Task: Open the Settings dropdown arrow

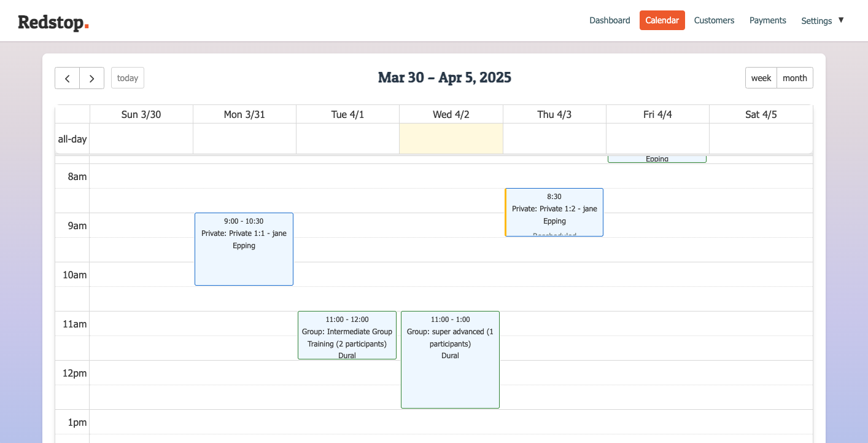Action: pyautogui.click(x=841, y=20)
